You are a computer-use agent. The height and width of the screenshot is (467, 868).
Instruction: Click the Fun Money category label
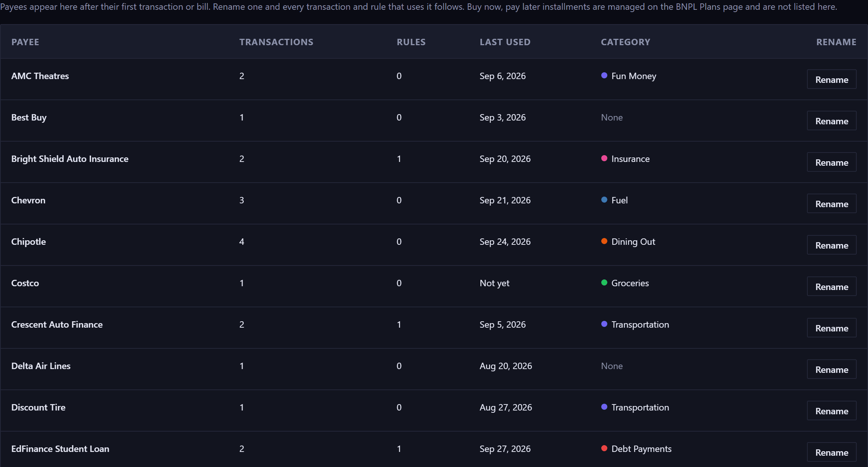[634, 76]
